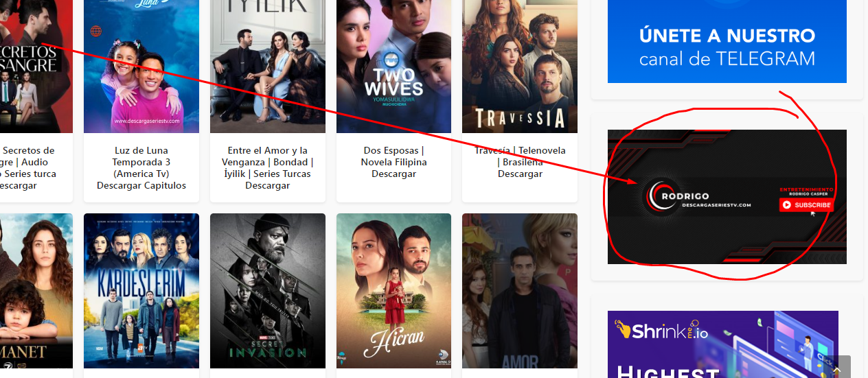Open Dos Esposas Novela Filipina link
This screenshot has width=868, height=378.
click(x=394, y=162)
